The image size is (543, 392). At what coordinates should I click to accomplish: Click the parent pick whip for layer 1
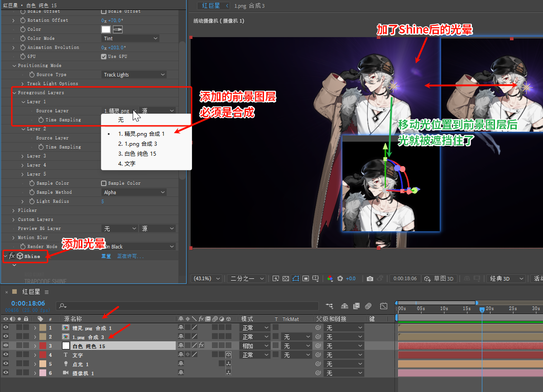coord(318,328)
